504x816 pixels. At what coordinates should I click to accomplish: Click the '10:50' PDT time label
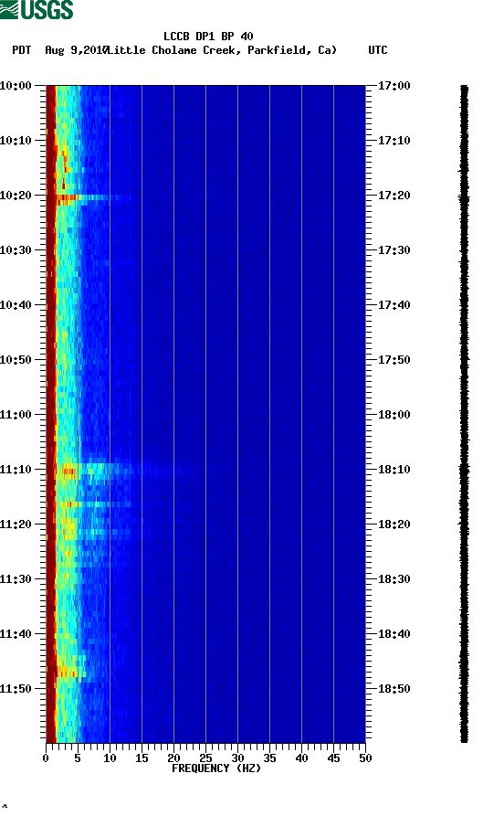click(x=16, y=360)
